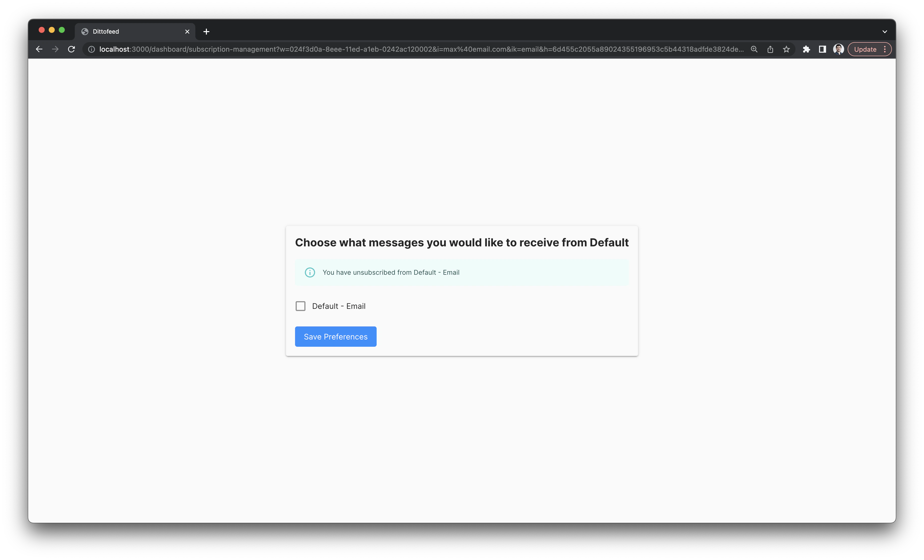Open the share options icon
The height and width of the screenshot is (560, 924).
click(x=770, y=49)
